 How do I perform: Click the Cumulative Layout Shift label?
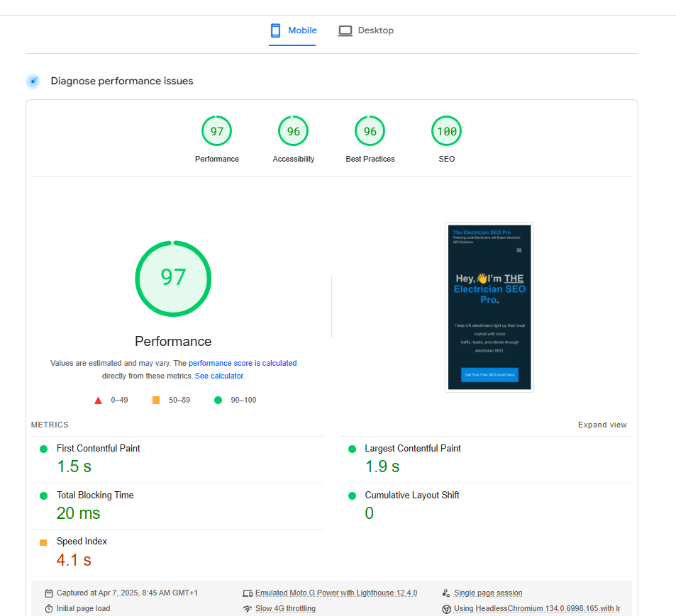tap(411, 495)
